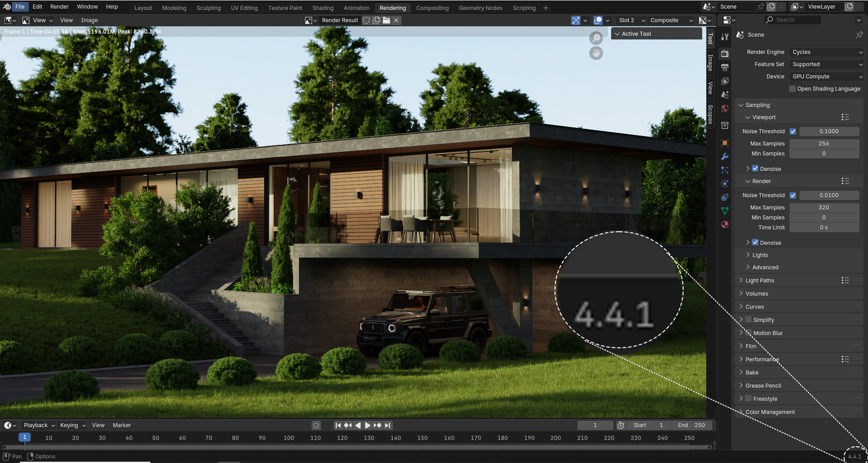The image size is (868, 463).
Task: Open the Scopes sidebar tab
Action: (x=710, y=114)
